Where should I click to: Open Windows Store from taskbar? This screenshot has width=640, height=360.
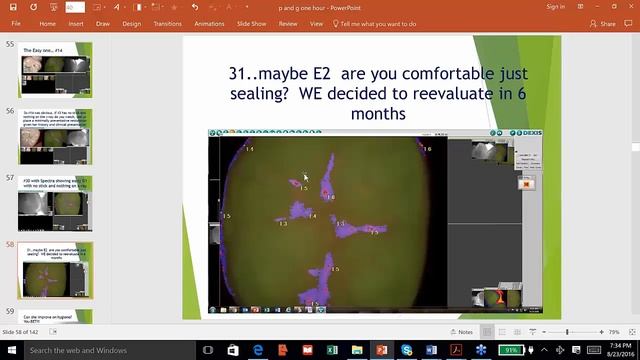click(233, 350)
